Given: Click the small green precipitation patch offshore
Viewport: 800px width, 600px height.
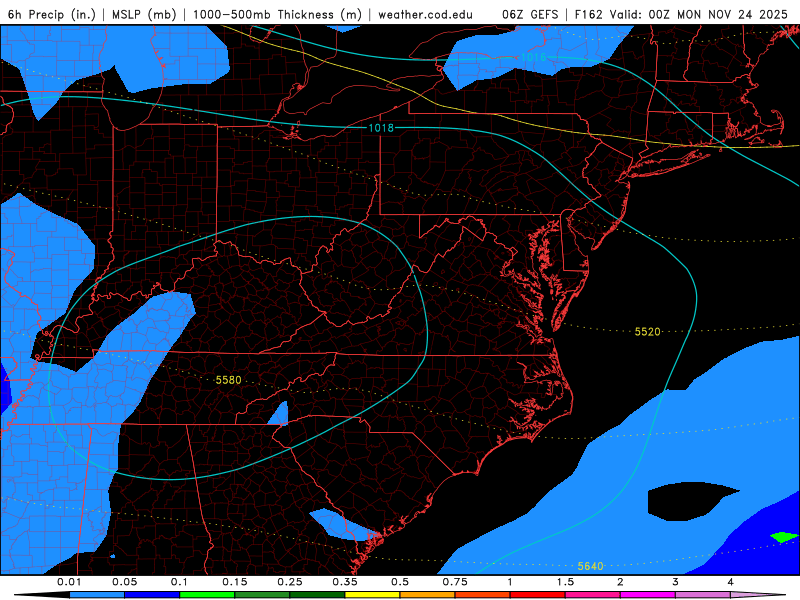Looking at the screenshot, I should [783, 537].
